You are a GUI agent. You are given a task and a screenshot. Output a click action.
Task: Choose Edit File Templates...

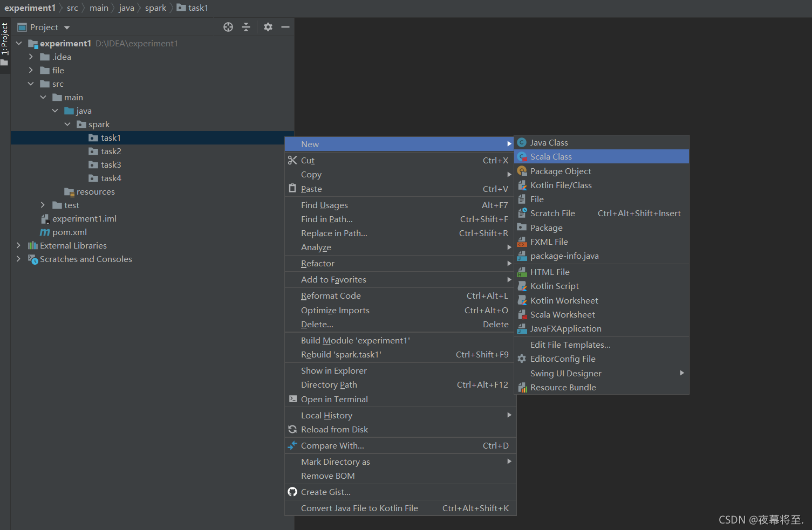602,345
